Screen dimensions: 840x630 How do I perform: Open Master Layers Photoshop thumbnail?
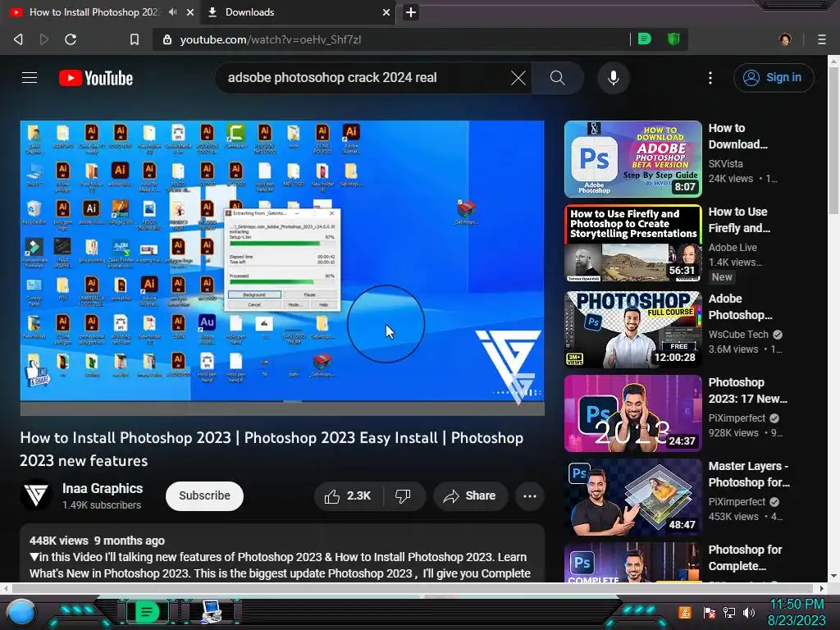(x=632, y=496)
